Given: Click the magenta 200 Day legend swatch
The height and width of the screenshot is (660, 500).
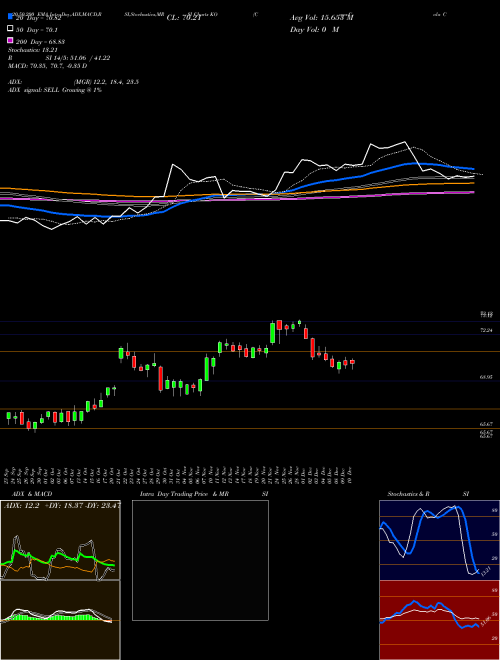Looking at the screenshot, I should pos(10,40).
